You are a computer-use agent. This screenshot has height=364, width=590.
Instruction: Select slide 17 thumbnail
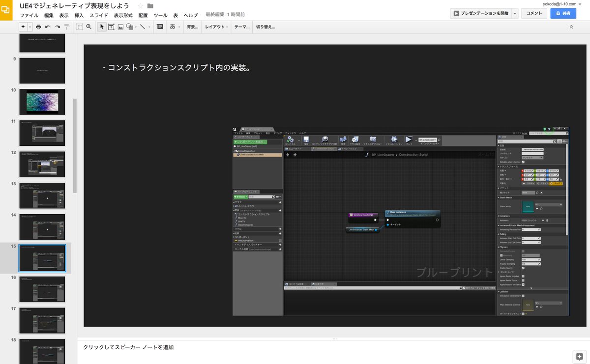tap(42, 321)
